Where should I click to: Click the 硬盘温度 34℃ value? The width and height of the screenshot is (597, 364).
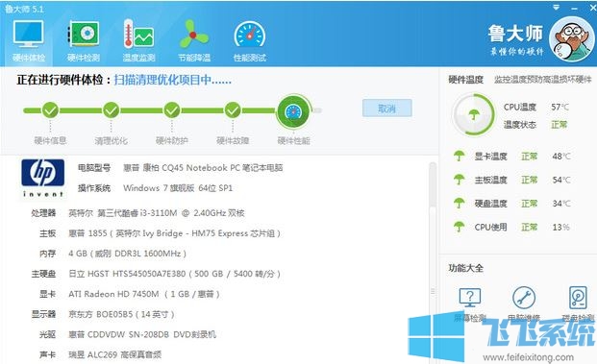pyautogui.click(x=561, y=203)
